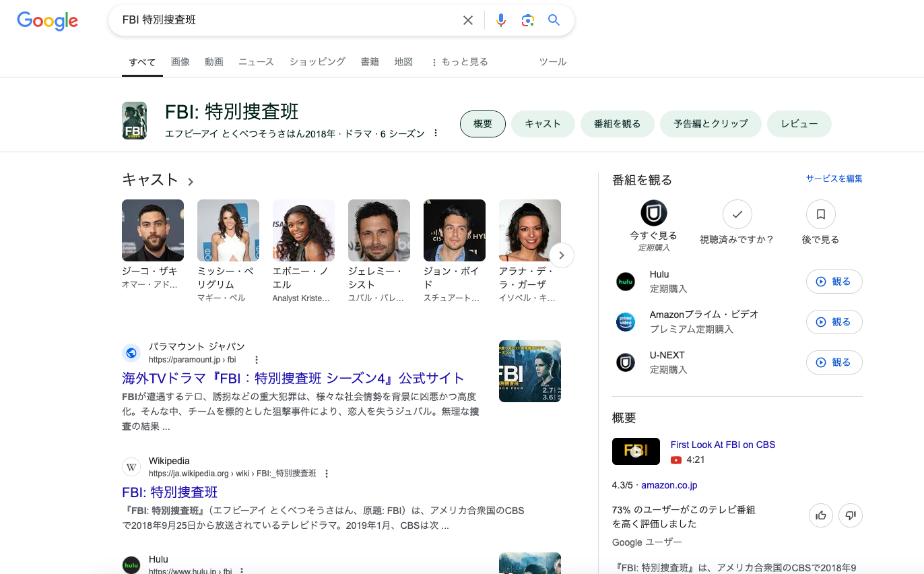This screenshot has height=574, width=924.
Task: Switch to the 地図 tab
Action: click(403, 62)
